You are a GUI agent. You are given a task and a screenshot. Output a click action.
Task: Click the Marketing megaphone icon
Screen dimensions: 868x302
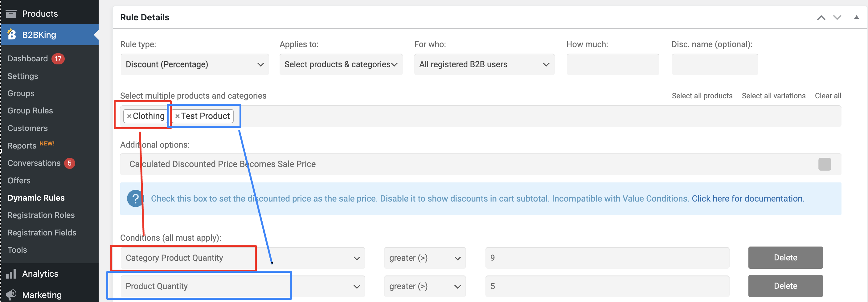click(x=11, y=295)
